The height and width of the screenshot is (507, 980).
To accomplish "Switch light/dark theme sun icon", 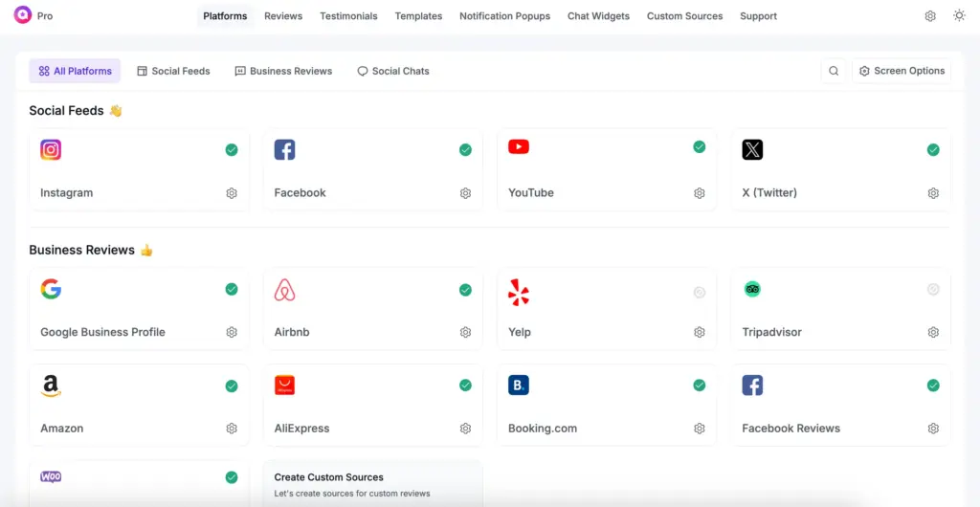I will click(959, 15).
